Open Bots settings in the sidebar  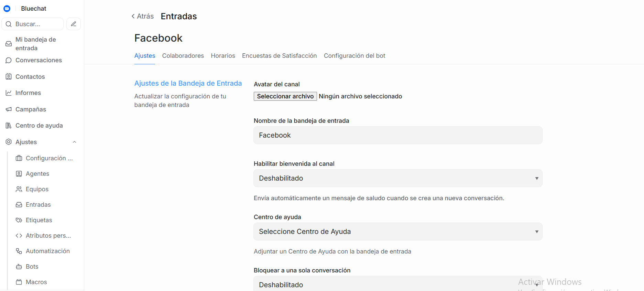[x=32, y=267]
